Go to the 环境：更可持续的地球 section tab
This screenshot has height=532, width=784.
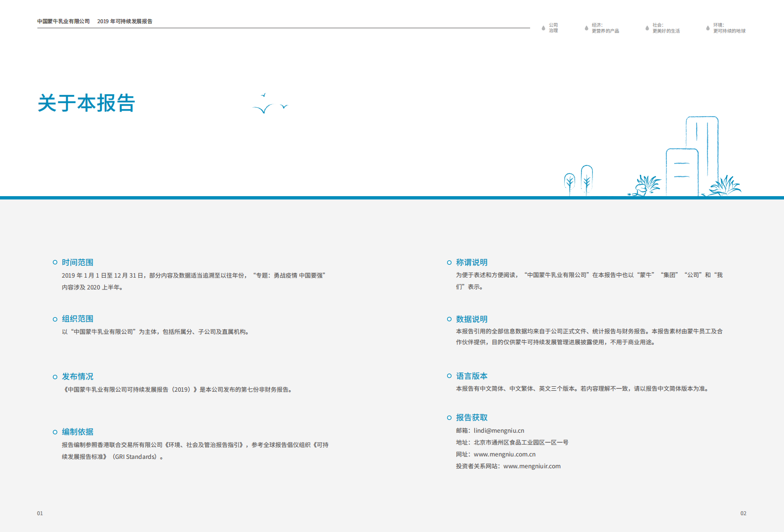tap(729, 28)
